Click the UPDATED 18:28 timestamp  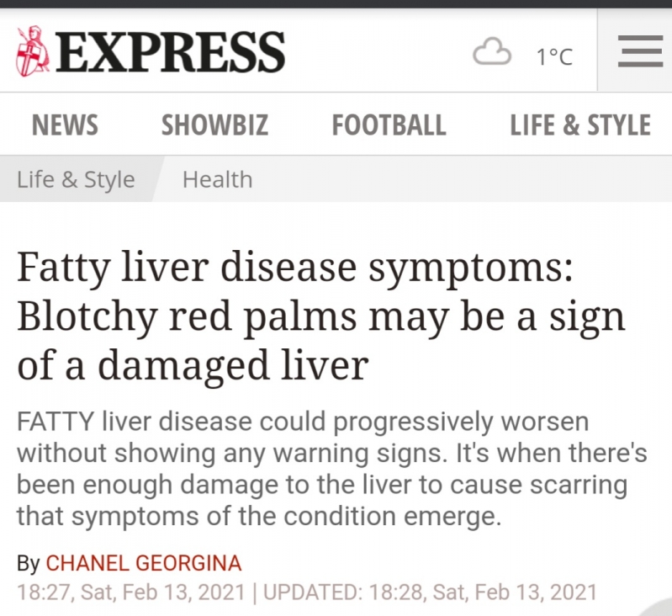tap(430, 592)
